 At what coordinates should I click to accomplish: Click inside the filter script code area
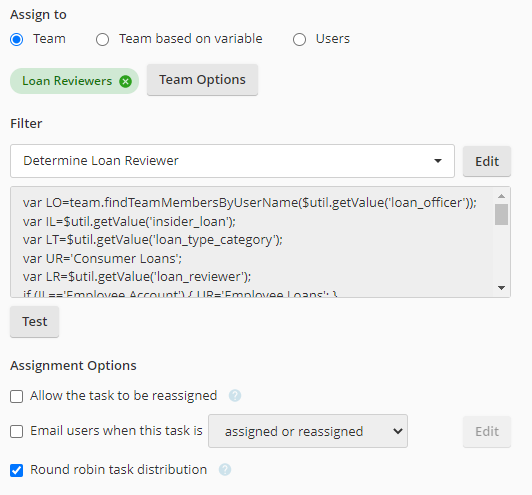tap(251, 242)
